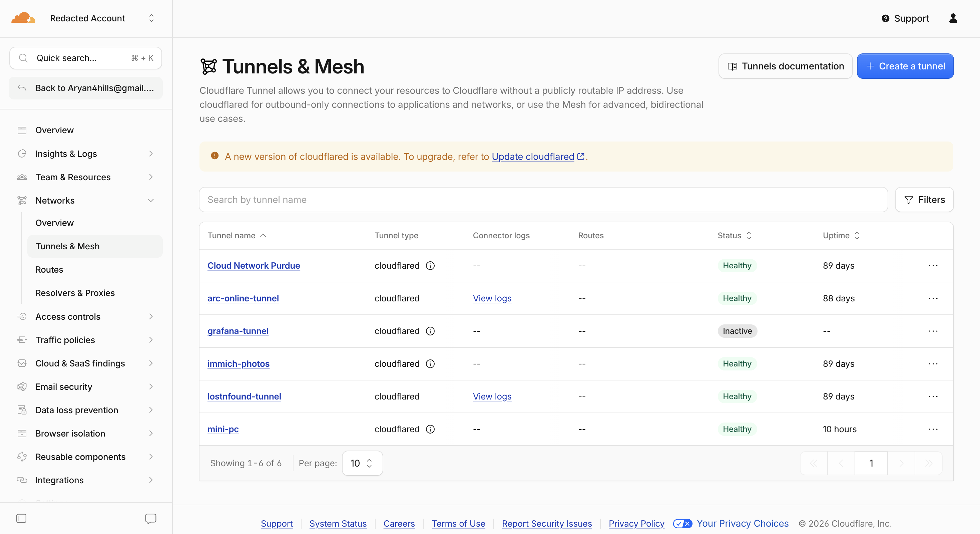980x534 pixels.
Task: Toggle the Your Privacy Choices switch icon
Action: [x=682, y=523]
